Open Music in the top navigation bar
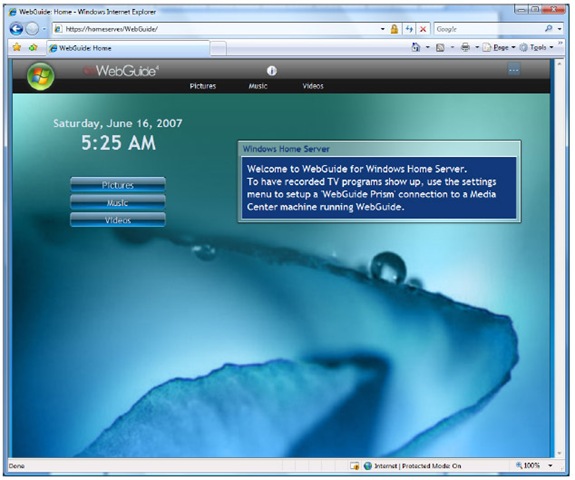575x480 pixels. coord(258,86)
